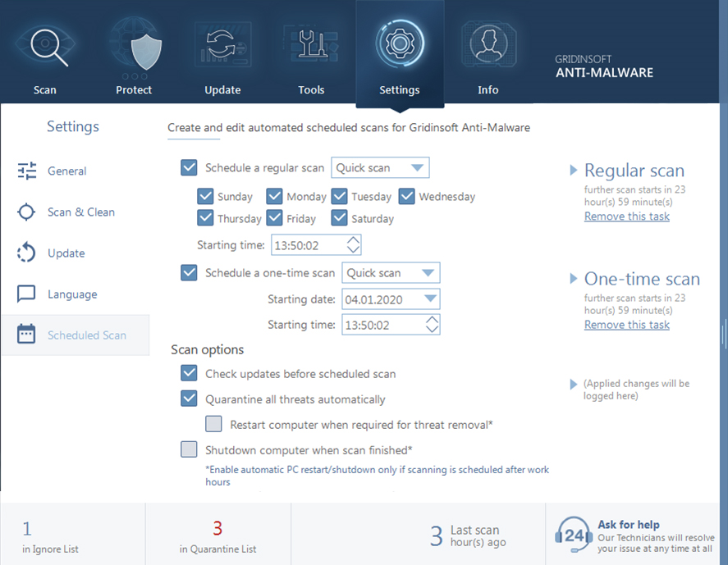Toggle the Wednesday scan day checkbox
Image resolution: width=728 pixels, height=565 pixels.
pos(406,196)
